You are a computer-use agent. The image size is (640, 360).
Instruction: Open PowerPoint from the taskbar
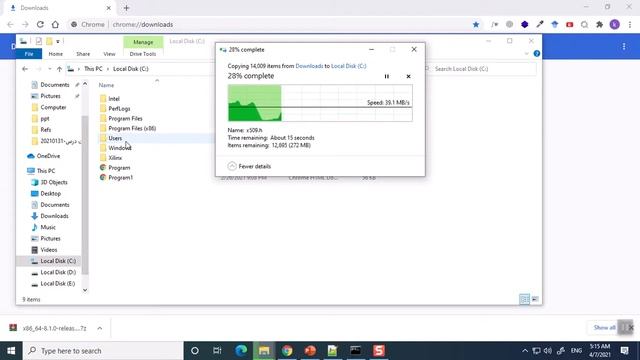[310, 351]
